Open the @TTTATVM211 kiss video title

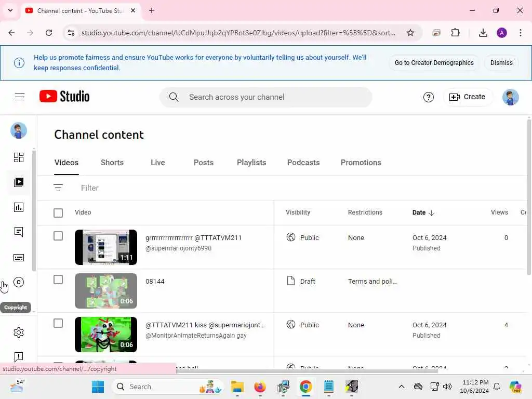(205, 325)
